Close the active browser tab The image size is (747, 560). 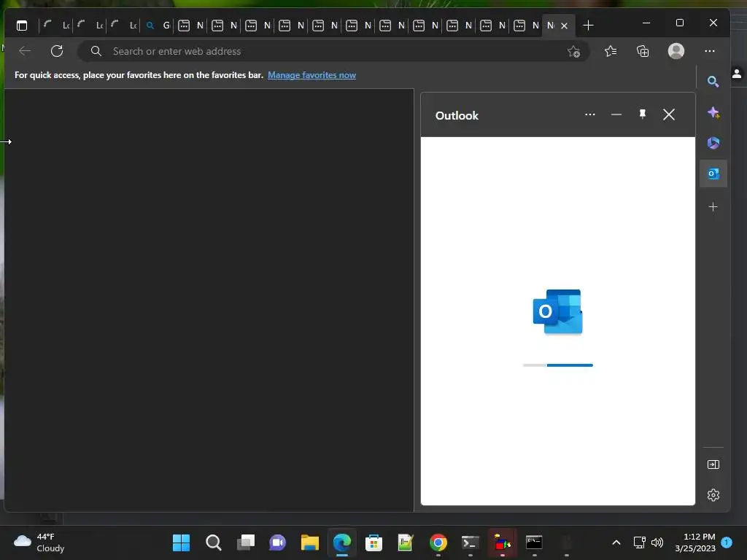coord(565,26)
